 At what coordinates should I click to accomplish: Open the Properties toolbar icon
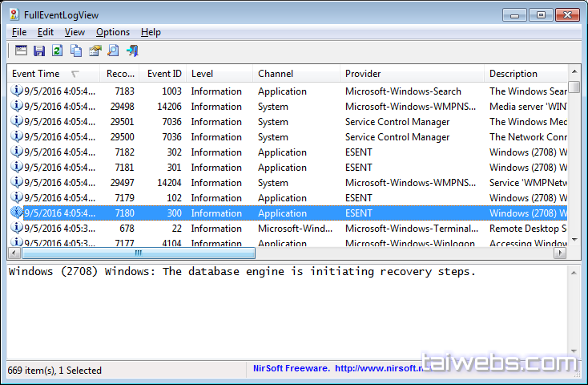point(95,51)
